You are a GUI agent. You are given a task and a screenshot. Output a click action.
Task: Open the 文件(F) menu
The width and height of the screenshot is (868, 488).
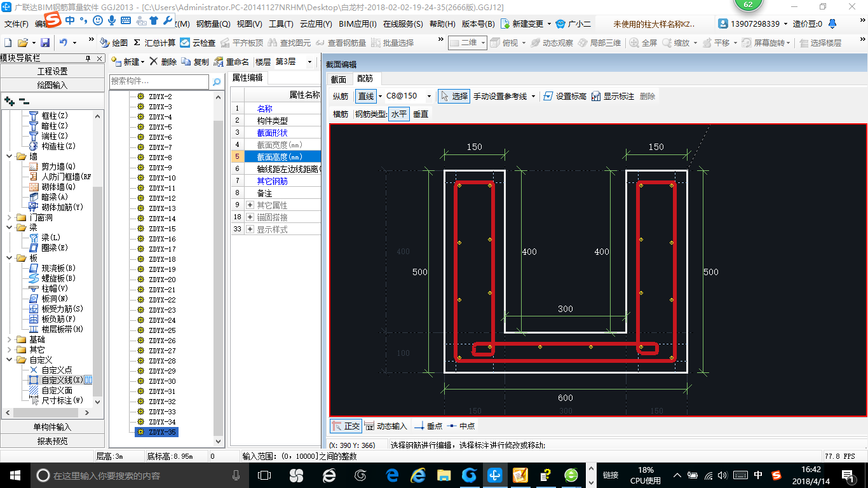click(x=16, y=24)
